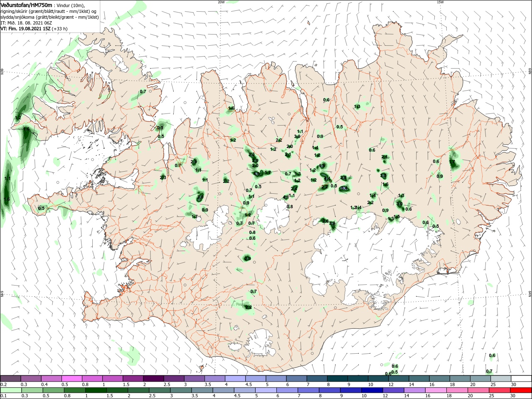532x399 pixels.
Task: Select the light grey swatch labeled 25, upper legend
Action: tap(500, 379)
